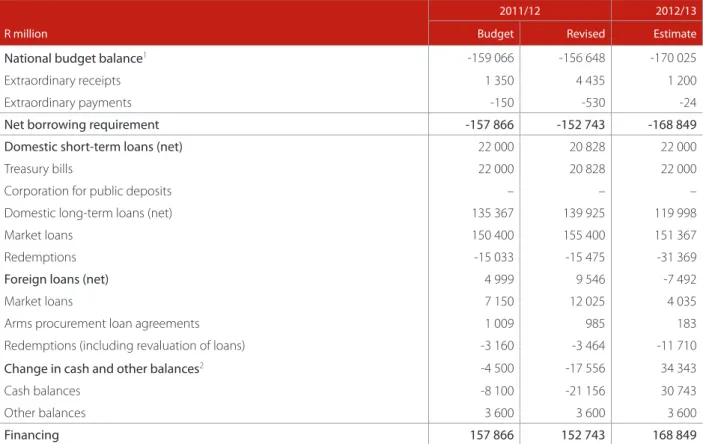Viewport: 703px width, 444px height.
Task: Select 'Arms procurement loan agreements' label
Action: [x=102, y=324]
